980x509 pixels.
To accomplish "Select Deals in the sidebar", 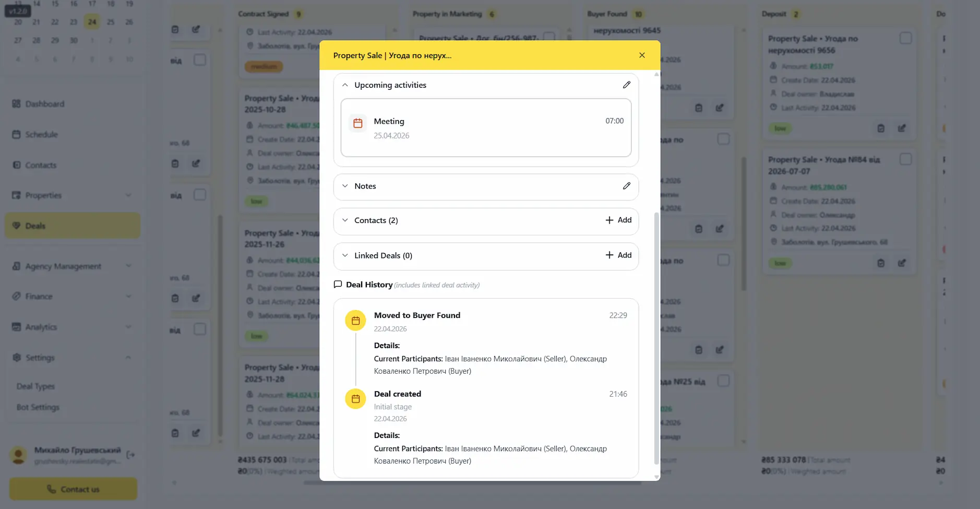I will pos(73,226).
